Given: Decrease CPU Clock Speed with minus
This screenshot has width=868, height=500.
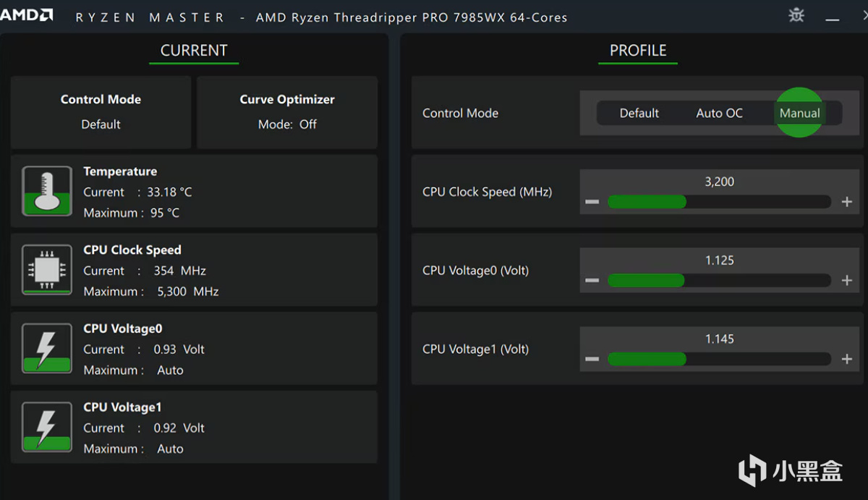Looking at the screenshot, I should pyautogui.click(x=592, y=202).
